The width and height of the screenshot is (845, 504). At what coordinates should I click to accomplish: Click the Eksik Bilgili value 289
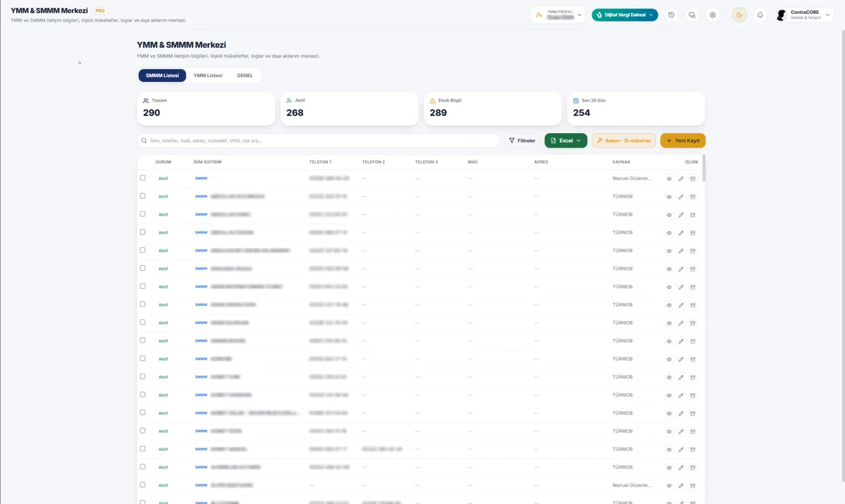pyautogui.click(x=438, y=113)
